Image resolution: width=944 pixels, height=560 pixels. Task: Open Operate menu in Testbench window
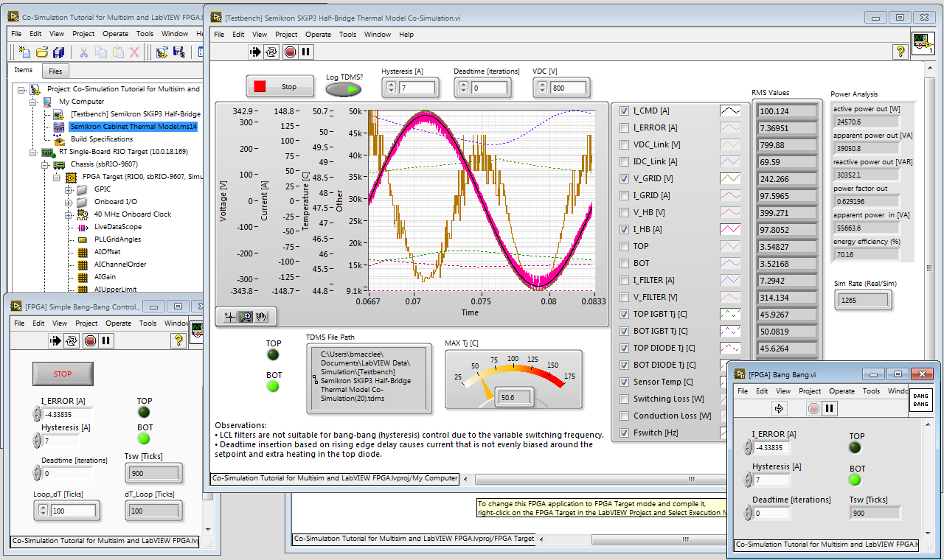tap(318, 34)
